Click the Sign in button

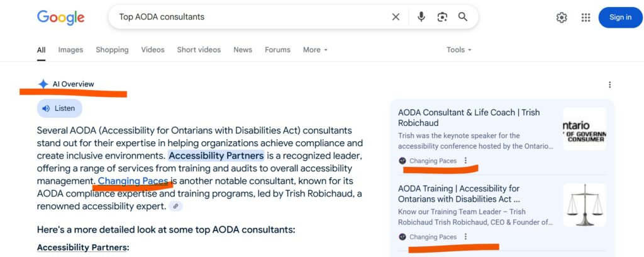(x=620, y=17)
